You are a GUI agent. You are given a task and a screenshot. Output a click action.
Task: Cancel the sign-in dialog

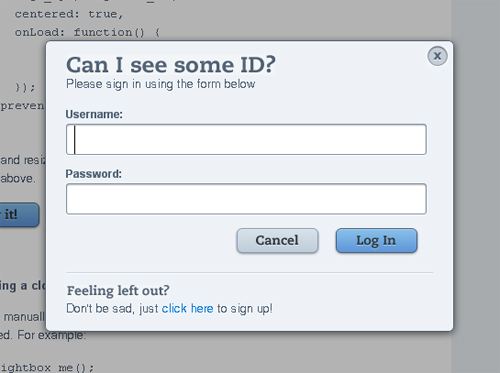click(277, 240)
